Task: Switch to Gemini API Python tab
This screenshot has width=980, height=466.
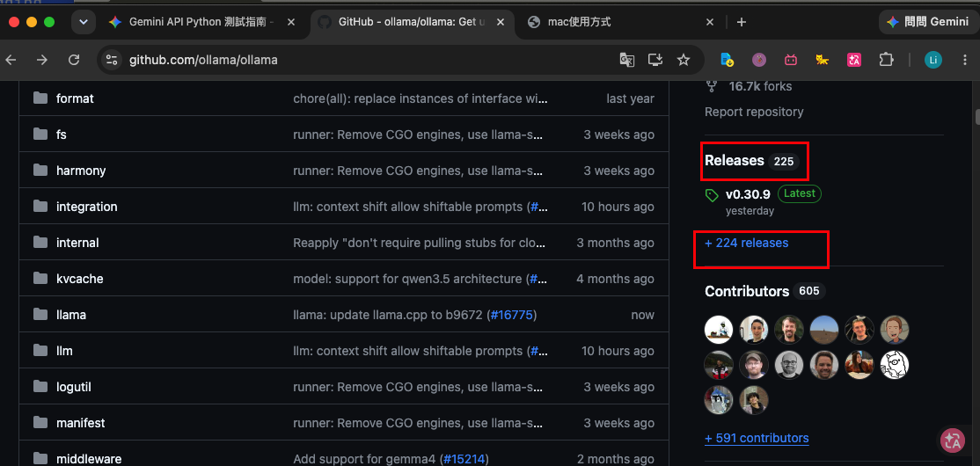Action: [200, 22]
